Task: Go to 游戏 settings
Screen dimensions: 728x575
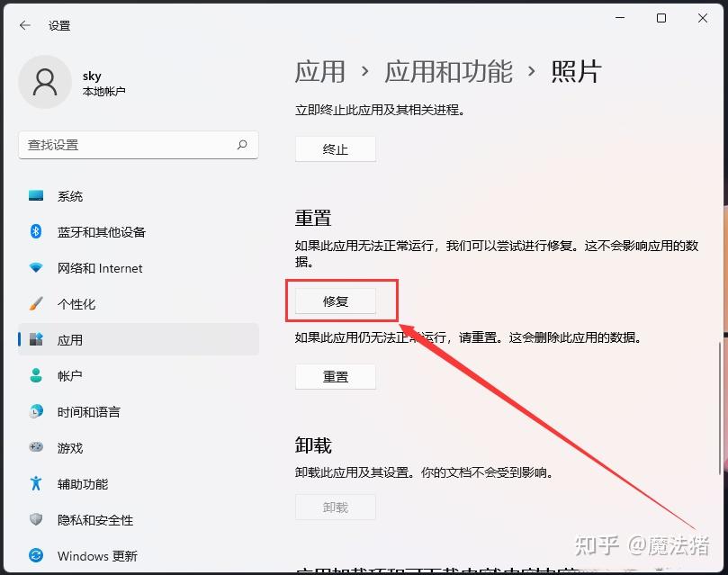Action: (139, 447)
